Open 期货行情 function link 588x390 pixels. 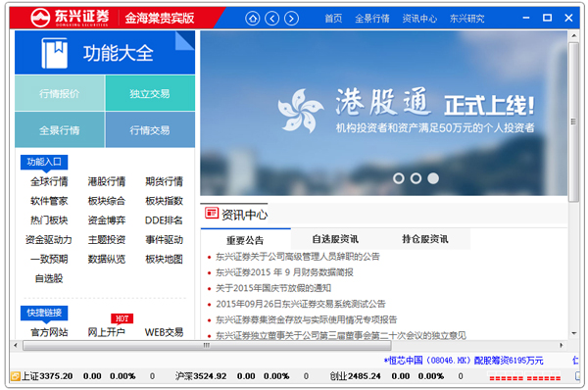coord(164,181)
